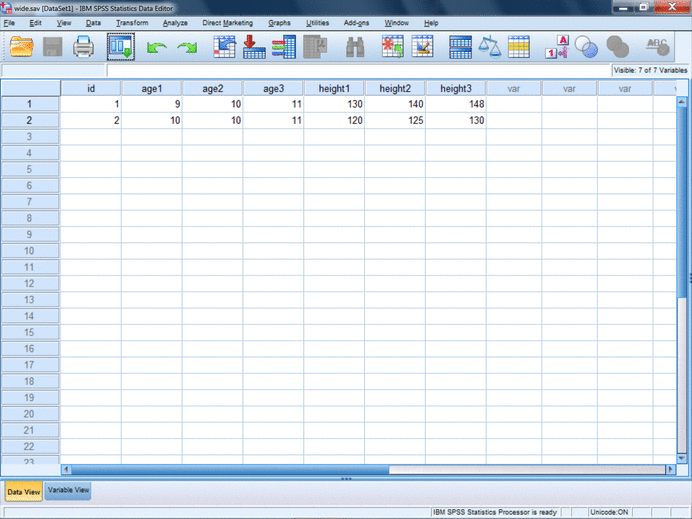This screenshot has height=519, width=692.
Task: Open the File menu
Action: pos(9,23)
